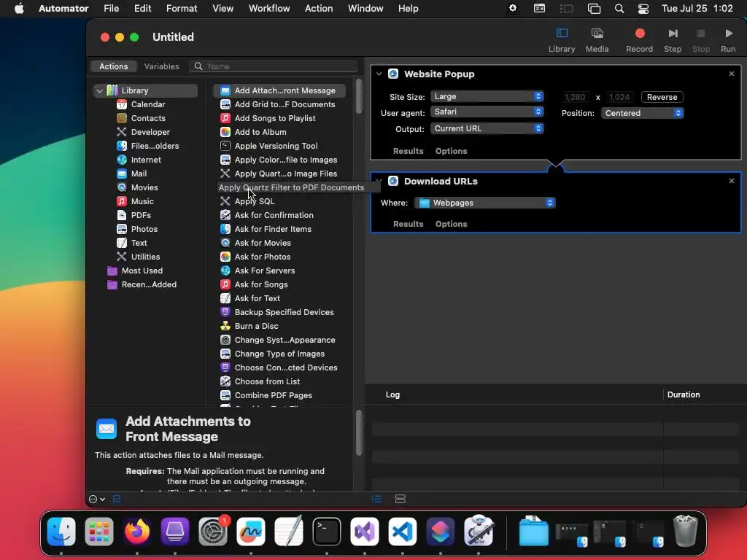This screenshot has height=560, width=747.
Task: Show Options of Website Popup
Action: 451,151
